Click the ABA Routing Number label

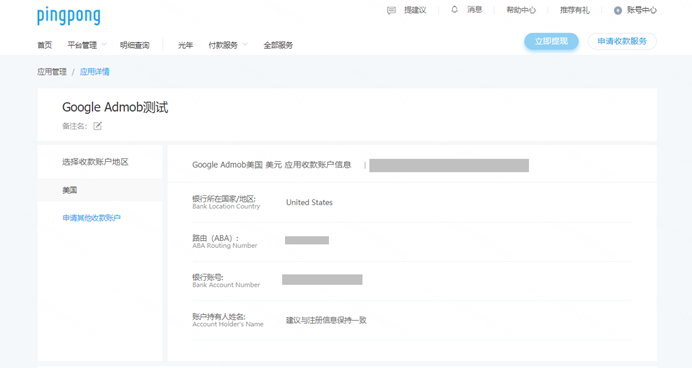click(x=225, y=246)
